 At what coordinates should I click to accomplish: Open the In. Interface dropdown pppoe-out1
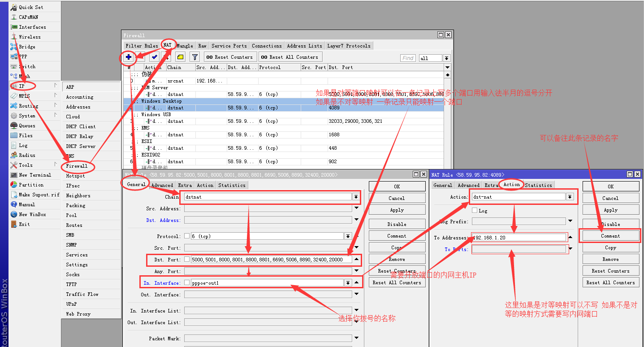pyautogui.click(x=348, y=283)
